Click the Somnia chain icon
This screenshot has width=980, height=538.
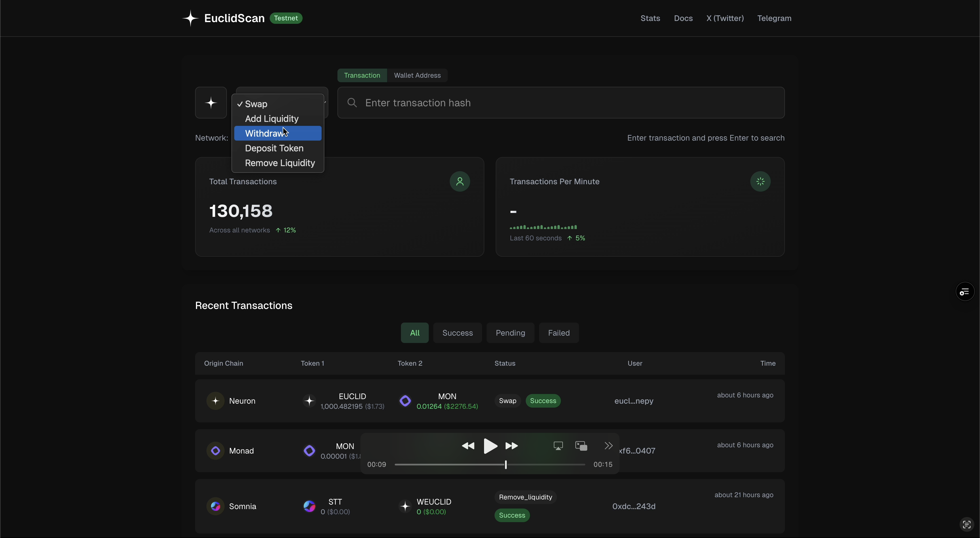click(x=215, y=506)
